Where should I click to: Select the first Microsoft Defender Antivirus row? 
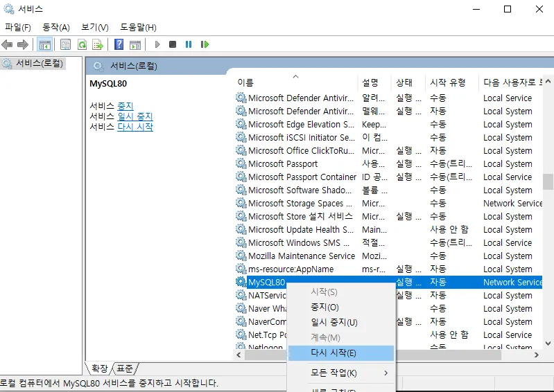tap(389, 98)
